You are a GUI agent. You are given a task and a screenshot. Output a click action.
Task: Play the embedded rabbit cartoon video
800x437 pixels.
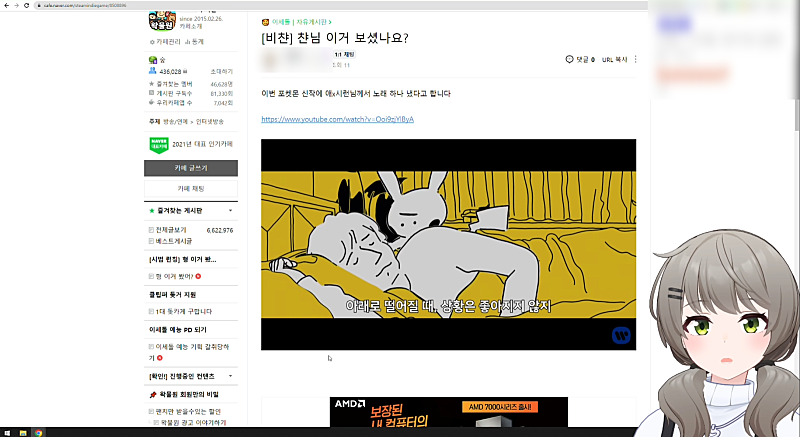tap(448, 245)
